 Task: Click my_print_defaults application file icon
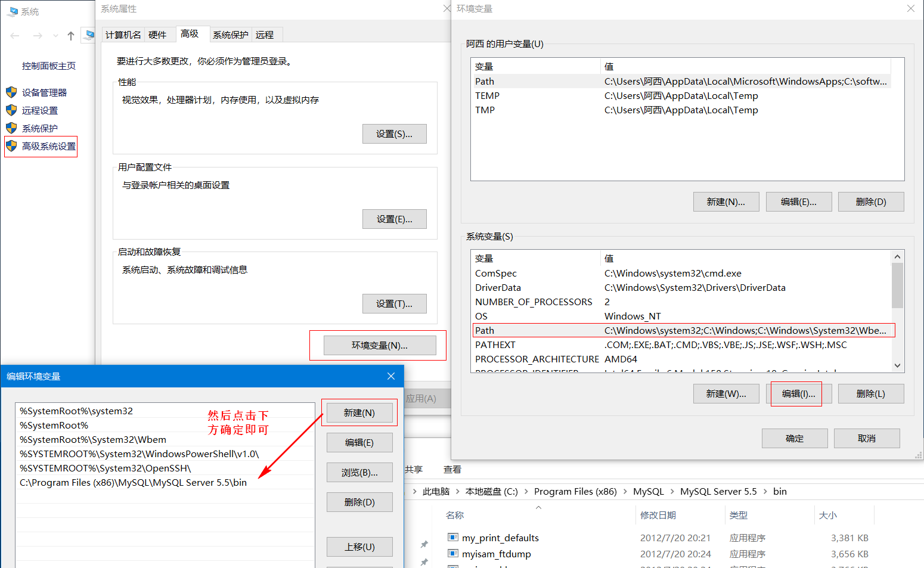click(453, 538)
